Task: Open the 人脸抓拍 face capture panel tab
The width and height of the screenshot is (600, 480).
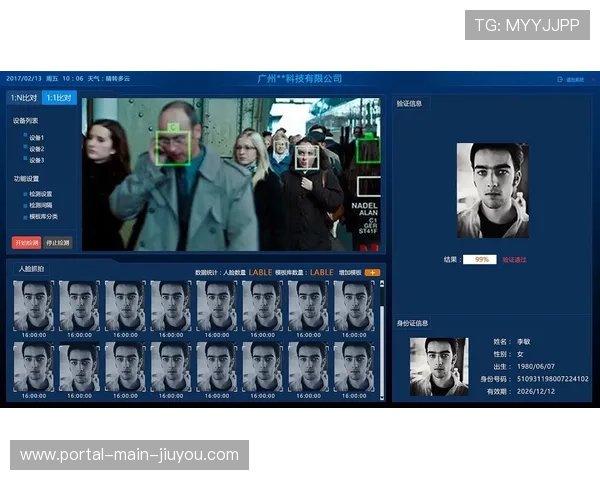Action: coord(31,269)
